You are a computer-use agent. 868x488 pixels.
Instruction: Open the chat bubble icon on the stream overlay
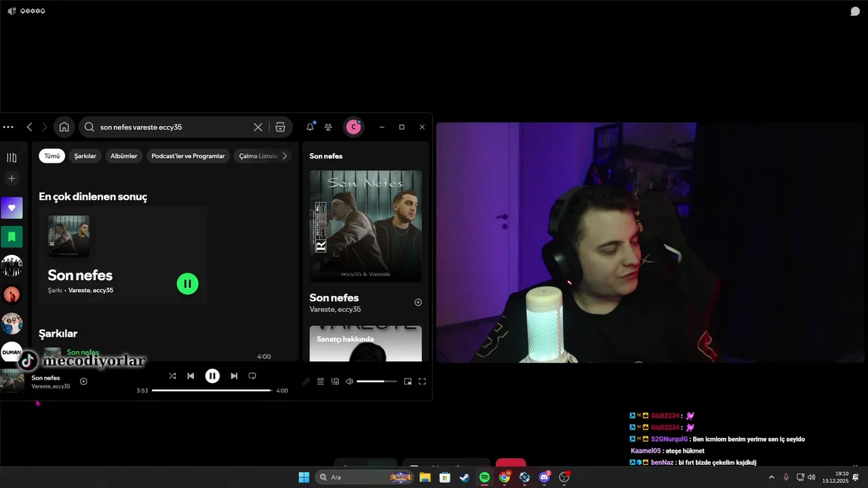pyautogui.click(x=856, y=12)
